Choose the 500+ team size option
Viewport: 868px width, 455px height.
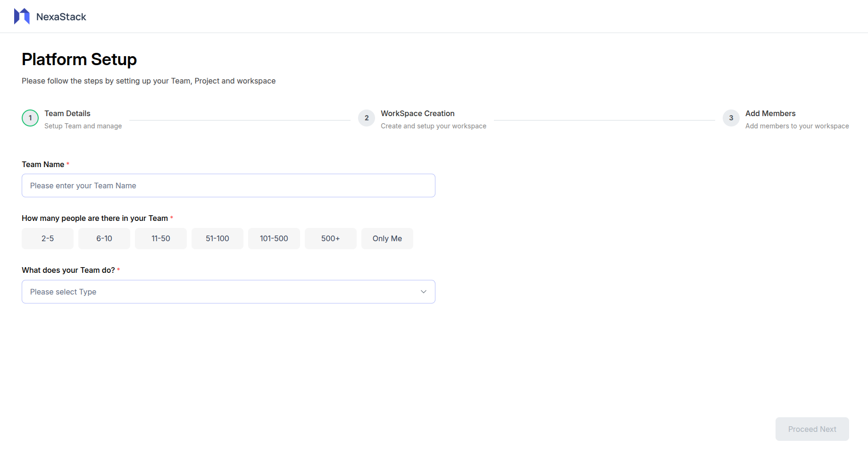pyautogui.click(x=331, y=238)
